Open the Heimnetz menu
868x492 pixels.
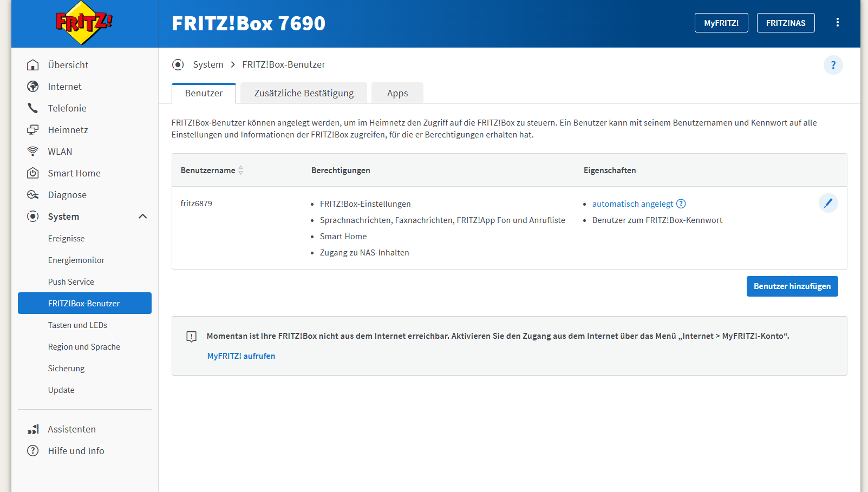click(68, 130)
